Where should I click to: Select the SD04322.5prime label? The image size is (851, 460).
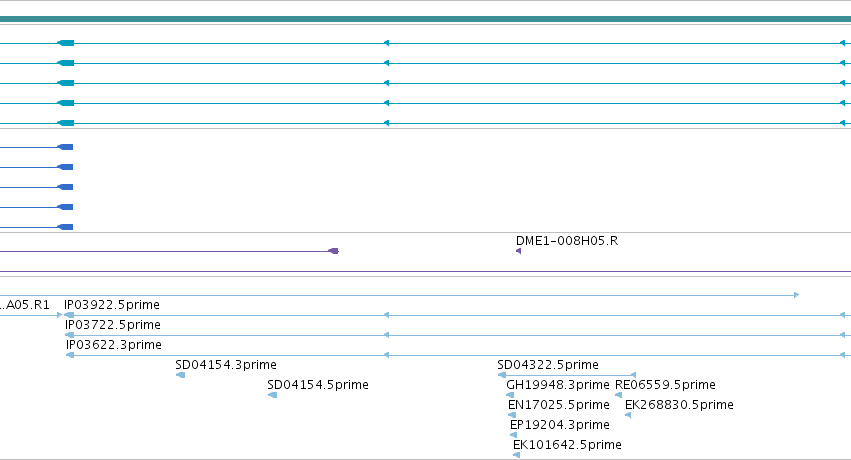click(548, 365)
